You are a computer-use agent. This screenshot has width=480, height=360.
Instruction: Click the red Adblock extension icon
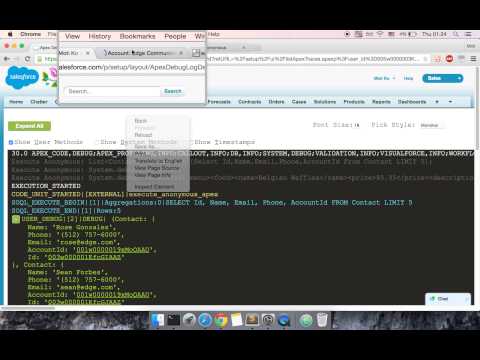[449, 59]
